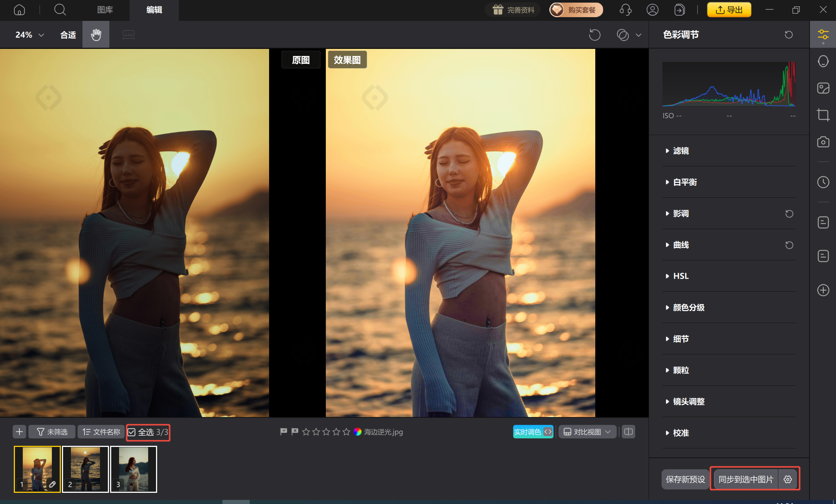Viewport: 836px width, 504px height.
Task: Click the ruler measurement tool icon
Action: click(x=128, y=35)
